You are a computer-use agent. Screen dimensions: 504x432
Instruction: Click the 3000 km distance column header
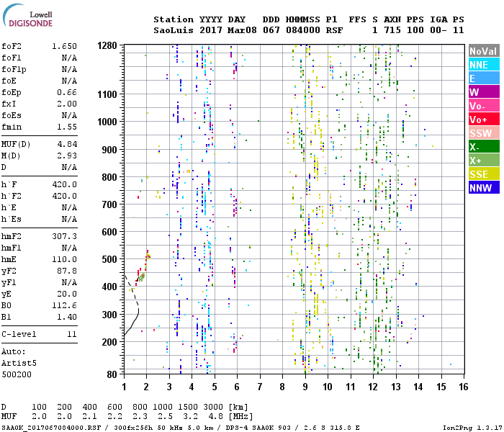(x=213, y=408)
